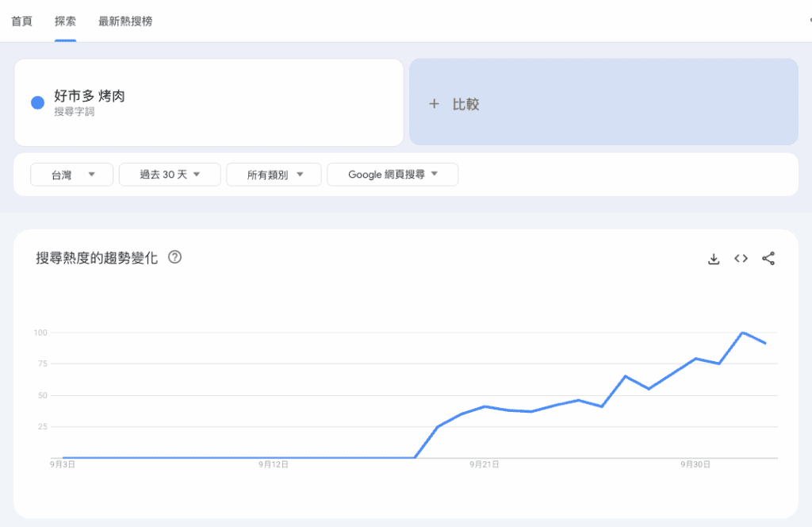This screenshot has height=527, width=812.
Task: Click the 9月12日 axis label
Action: click(274, 464)
